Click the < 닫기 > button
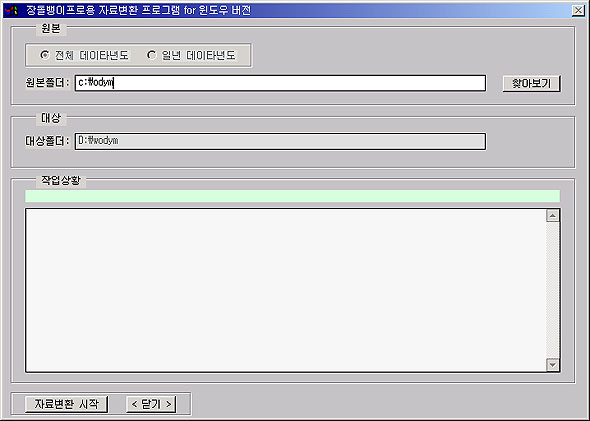The height and width of the screenshot is (421, 590). (151, 404)
